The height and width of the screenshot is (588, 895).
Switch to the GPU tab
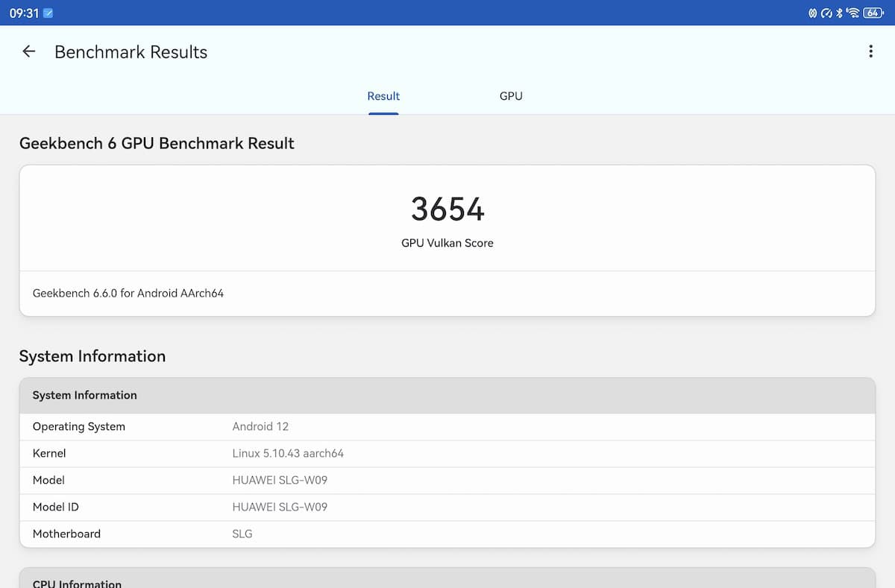point(511,96)
